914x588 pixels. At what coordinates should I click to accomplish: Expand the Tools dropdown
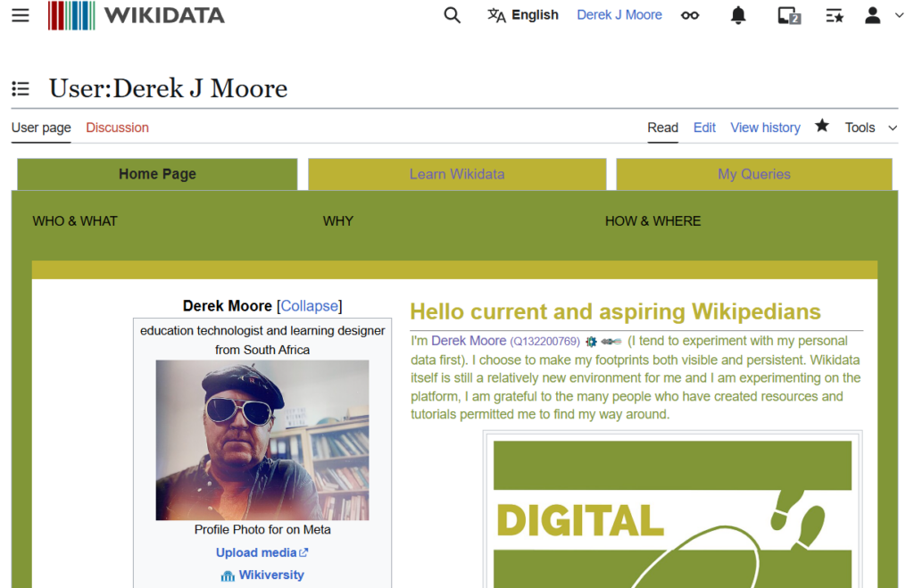tap(871, 128)
